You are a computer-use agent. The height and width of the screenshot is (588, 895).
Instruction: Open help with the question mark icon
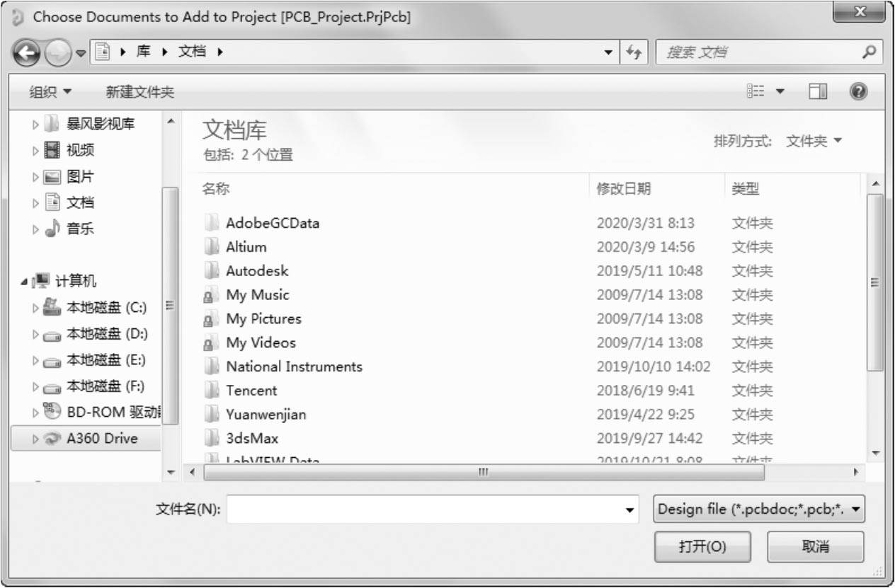pos(860,91)
